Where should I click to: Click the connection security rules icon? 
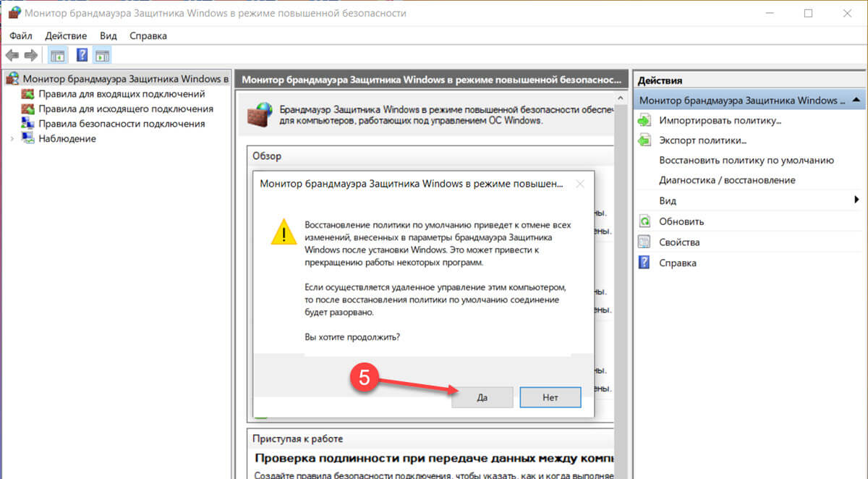pos(27,124)
